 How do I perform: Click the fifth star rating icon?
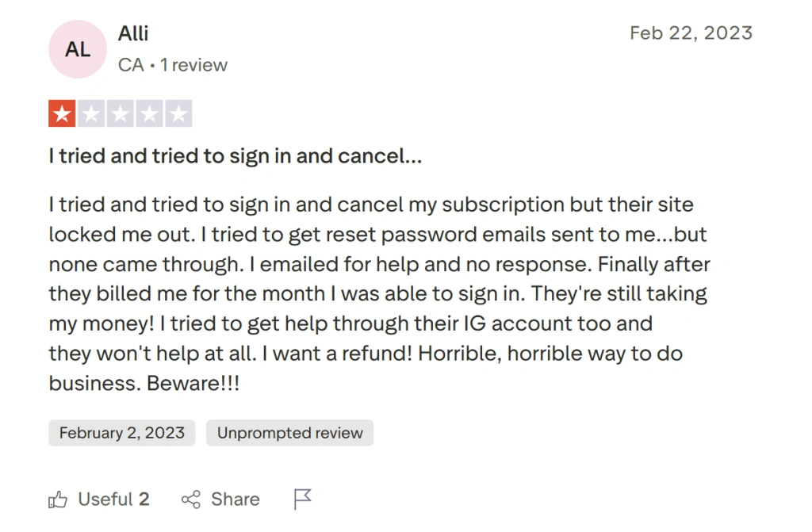(179, 113)
